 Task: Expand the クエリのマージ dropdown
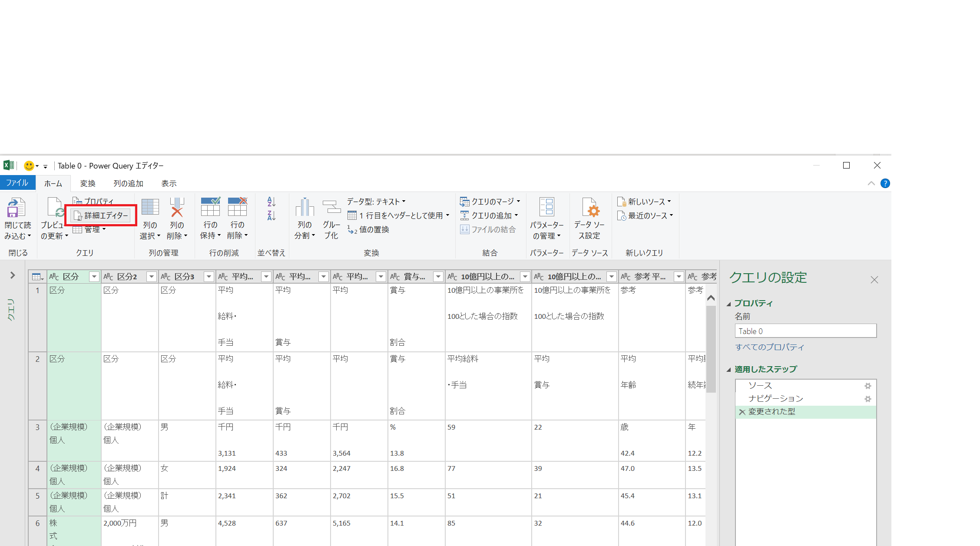tap(518, 202)
